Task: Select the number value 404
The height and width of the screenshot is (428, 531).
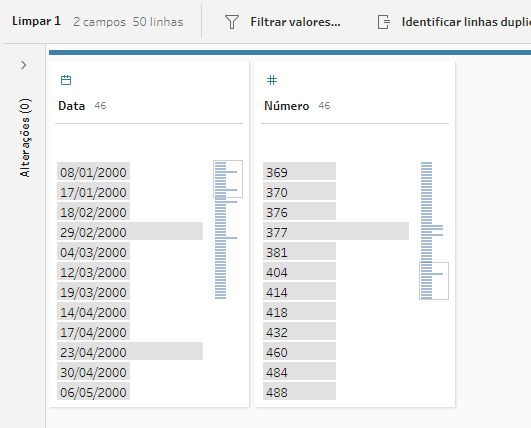Action: [x=299, y=271]
